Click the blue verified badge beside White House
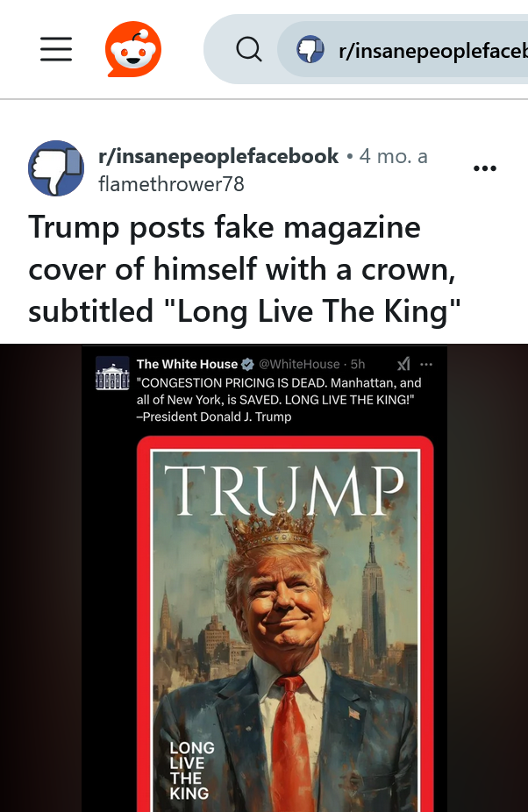Screen dimensions: 528x812 247,365
